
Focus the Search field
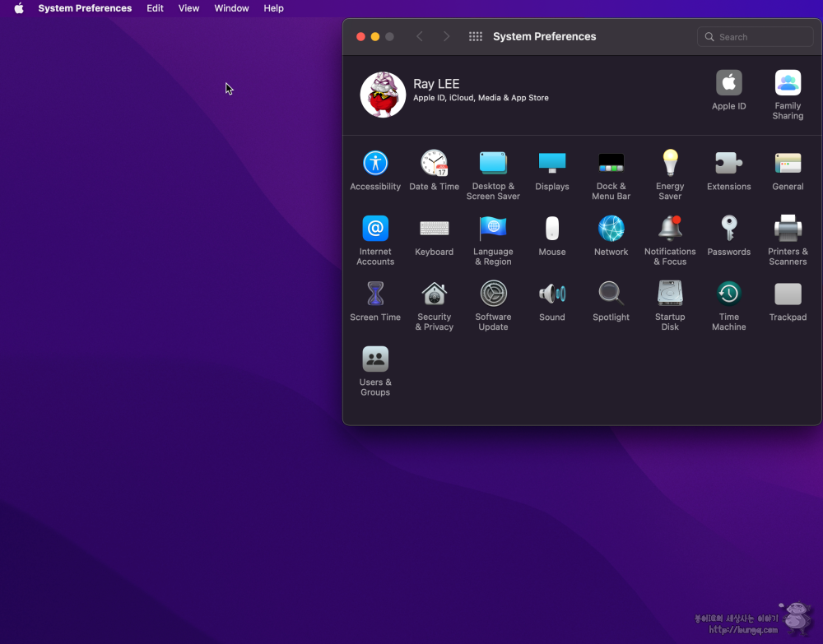tap(755, 37)
